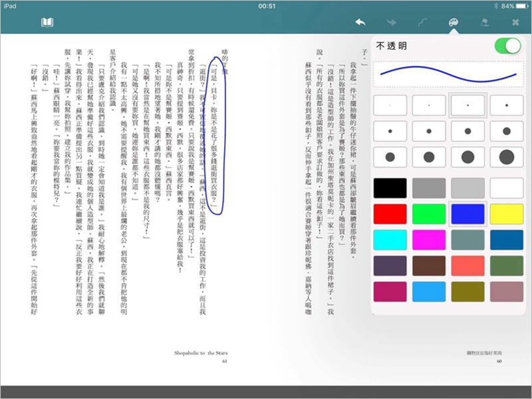Pick the red color swatch
Screen dimensions: 532x399
390,214
